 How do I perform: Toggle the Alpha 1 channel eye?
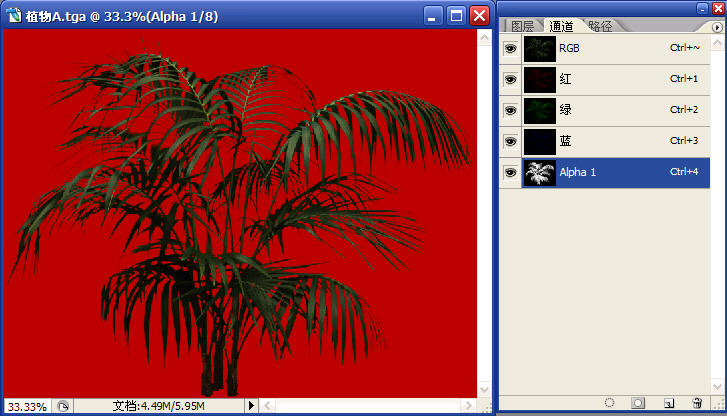pyautogui.click(x=510, y=172)
